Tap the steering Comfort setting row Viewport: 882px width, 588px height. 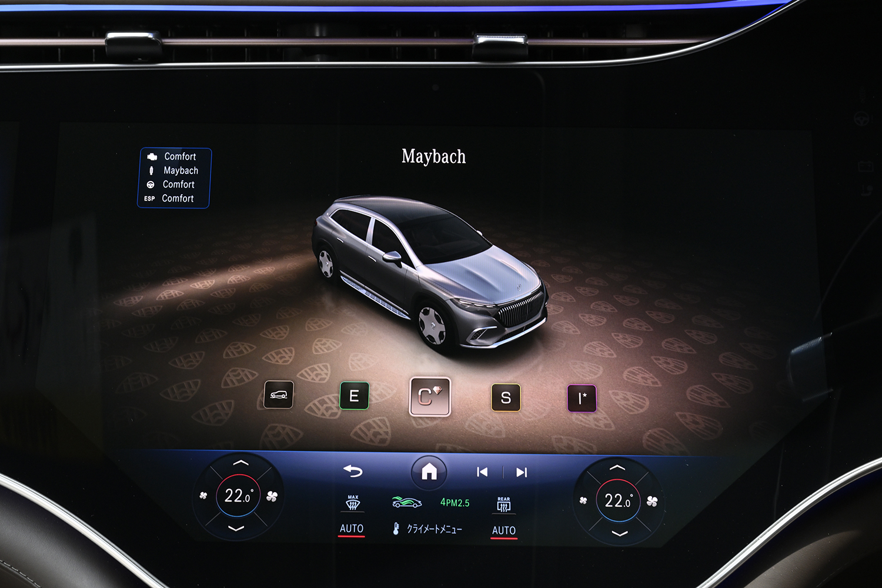171,185
